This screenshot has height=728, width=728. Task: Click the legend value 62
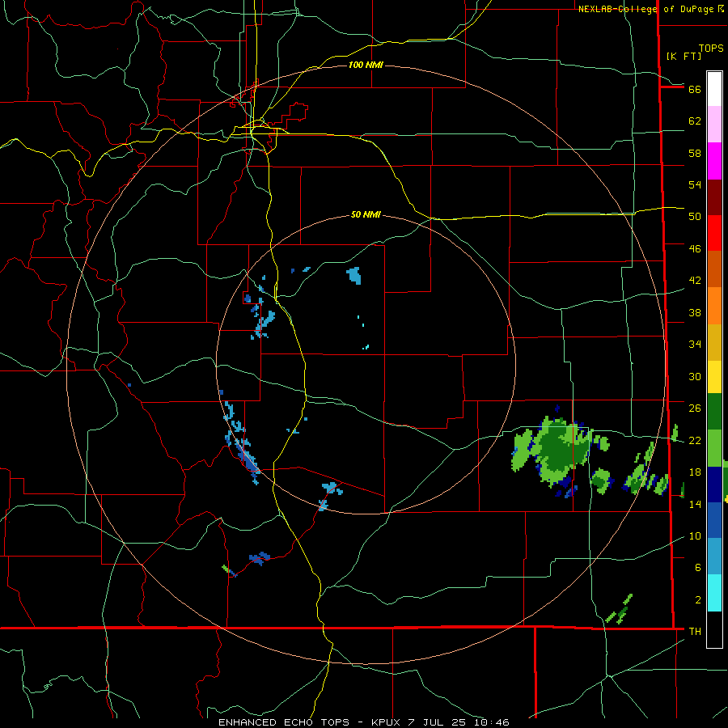(695, 121)
